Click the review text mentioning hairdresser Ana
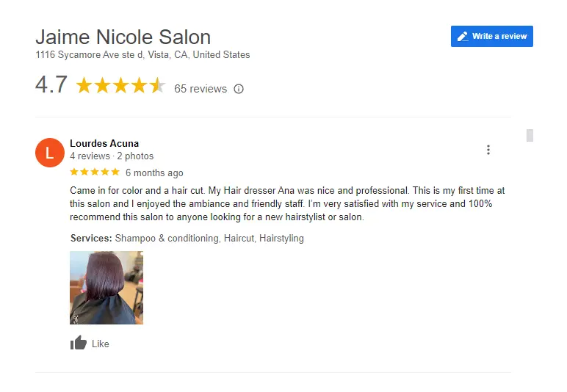The width and height of the screenshot is (567, 392). click(287, 204)
